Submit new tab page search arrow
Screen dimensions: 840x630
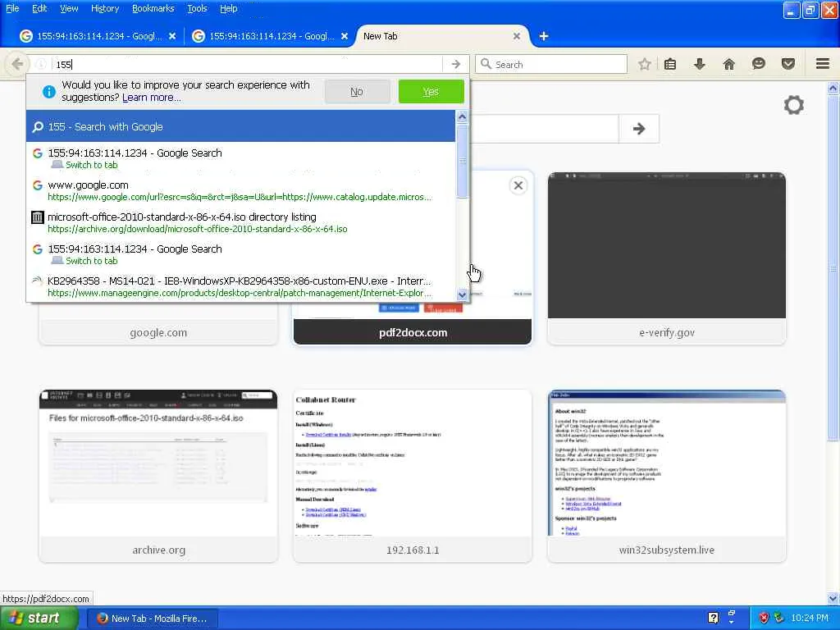pos(638,129)
